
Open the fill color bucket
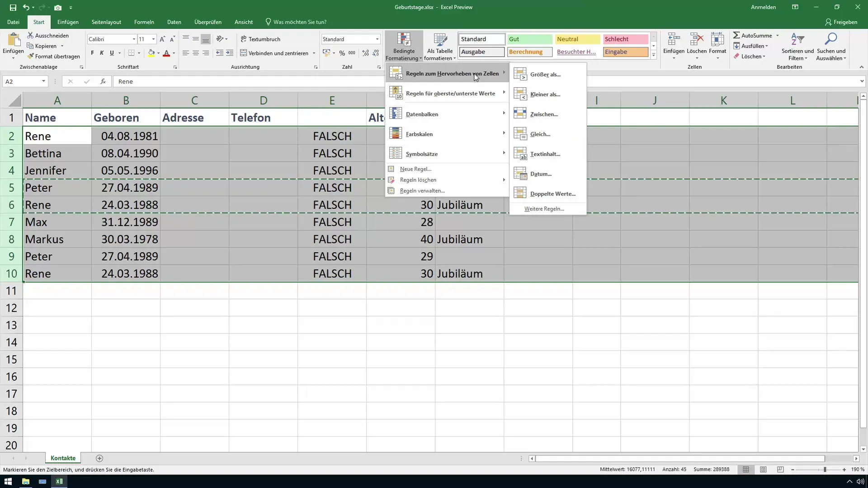(151, 53)
